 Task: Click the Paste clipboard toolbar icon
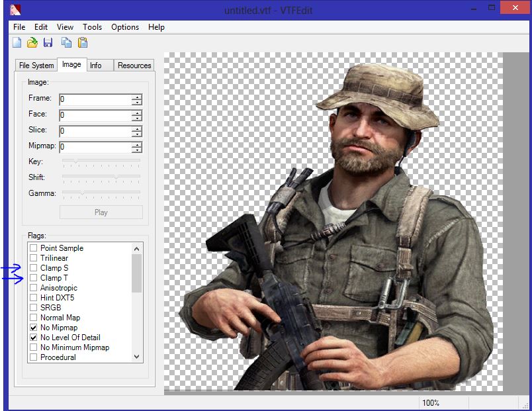(x=83, y=43)
